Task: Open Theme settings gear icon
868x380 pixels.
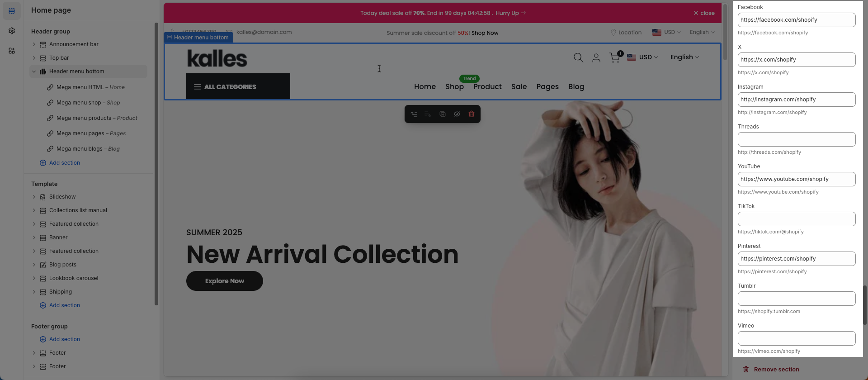Action: [x=12, y=31]
